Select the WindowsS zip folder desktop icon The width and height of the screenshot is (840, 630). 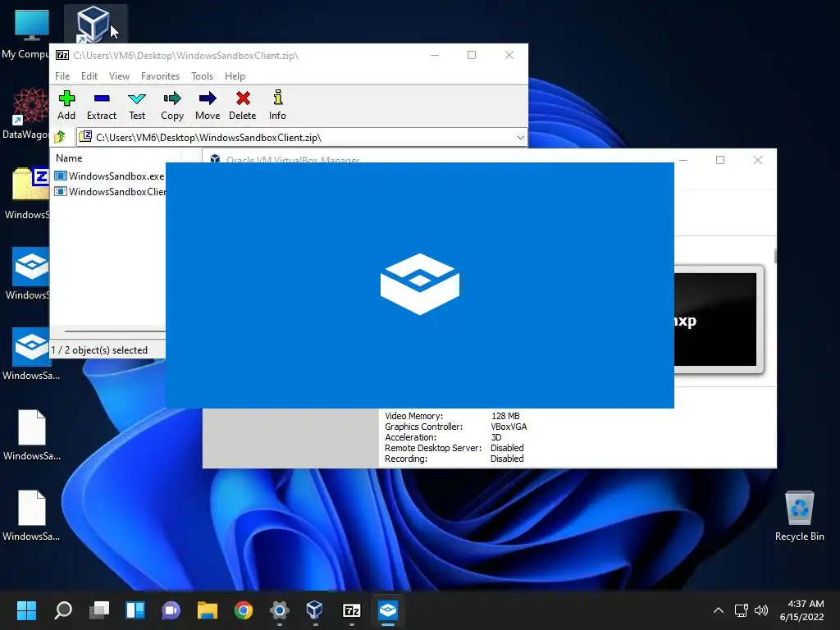(x=27, y=193)
